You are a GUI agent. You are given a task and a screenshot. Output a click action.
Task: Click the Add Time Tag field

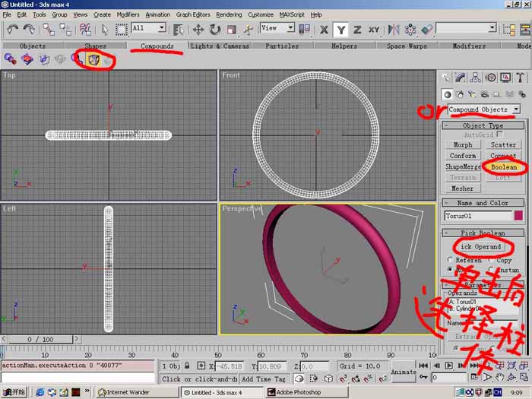264,379
